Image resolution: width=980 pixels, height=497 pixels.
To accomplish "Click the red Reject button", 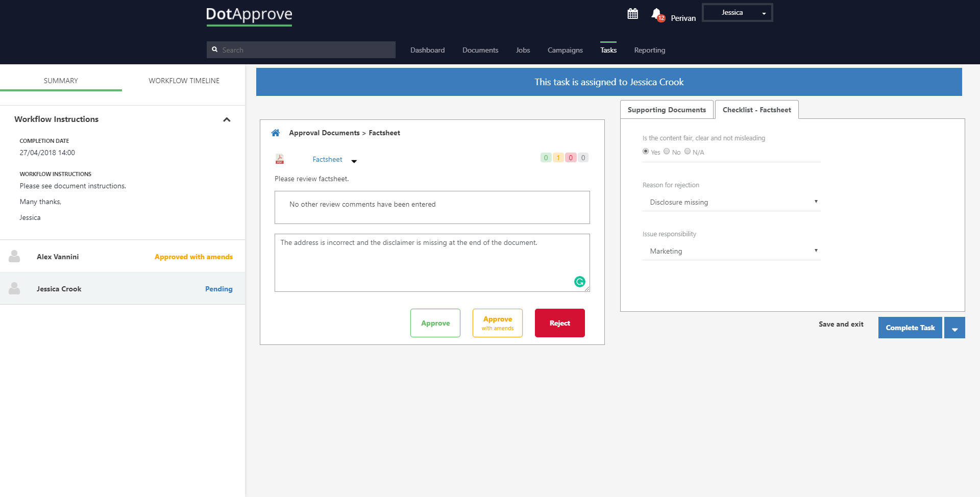I will pyautogui.click(x=560, y=323).
